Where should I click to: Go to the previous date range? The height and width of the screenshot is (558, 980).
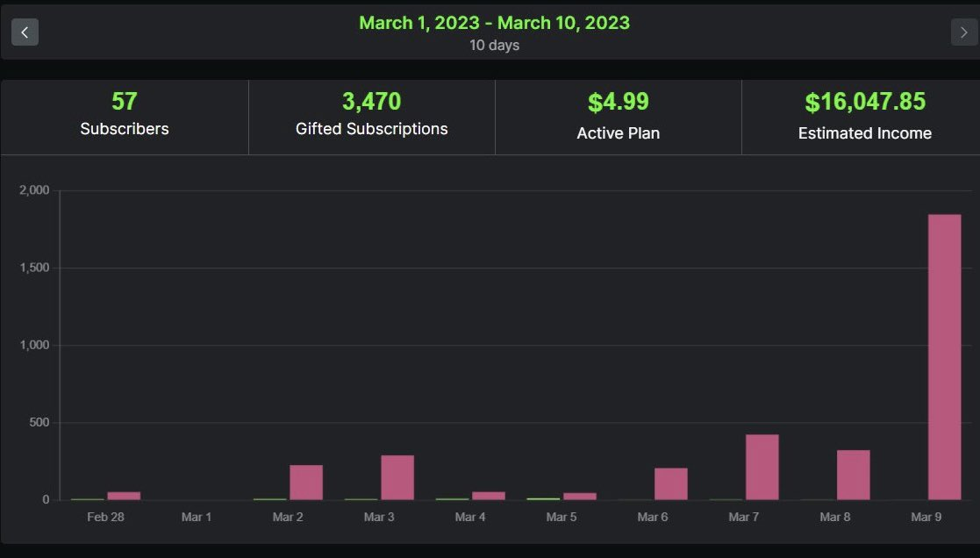tap(25, 32)
